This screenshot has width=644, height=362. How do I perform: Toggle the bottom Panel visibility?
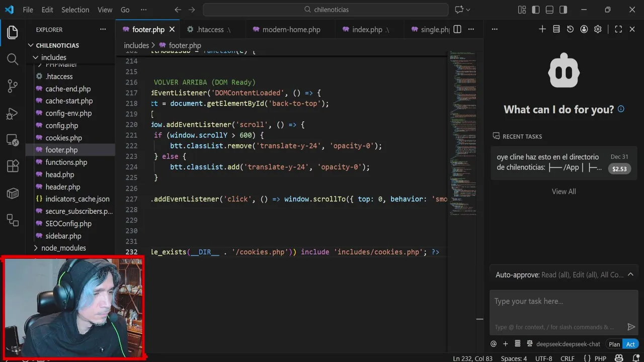[549, 10]
